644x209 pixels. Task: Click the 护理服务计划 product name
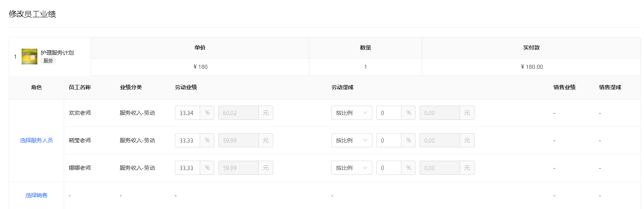(57, 53)
